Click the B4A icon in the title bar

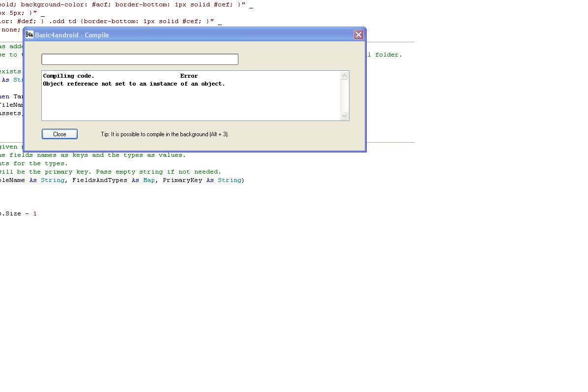[x=29, y=35]
